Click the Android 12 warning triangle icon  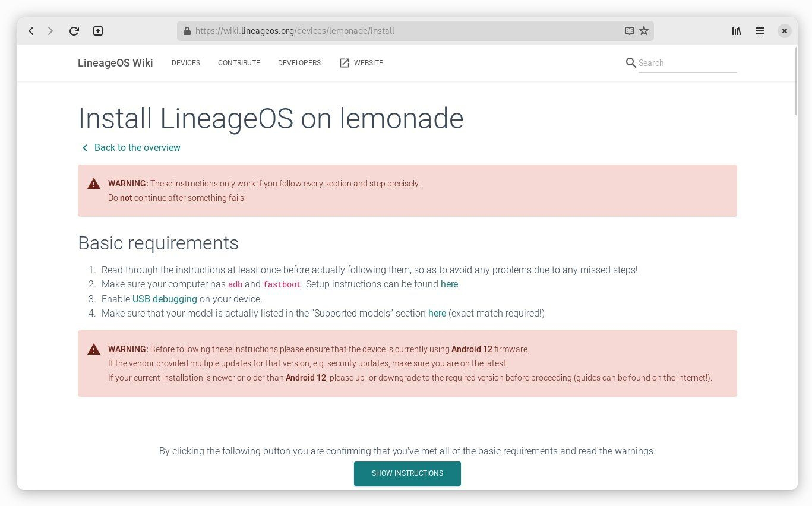[94, 349]
